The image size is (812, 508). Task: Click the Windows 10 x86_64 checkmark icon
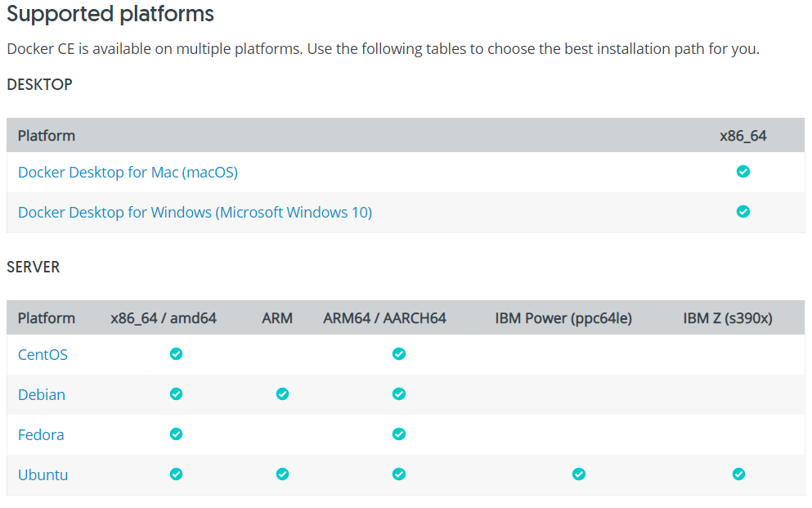[x=742, y=212]
